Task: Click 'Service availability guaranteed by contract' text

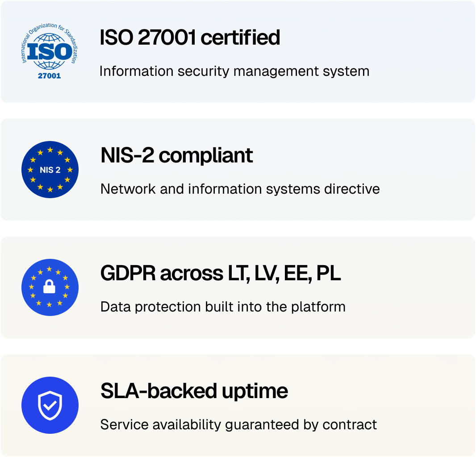Action: [238, 424]
